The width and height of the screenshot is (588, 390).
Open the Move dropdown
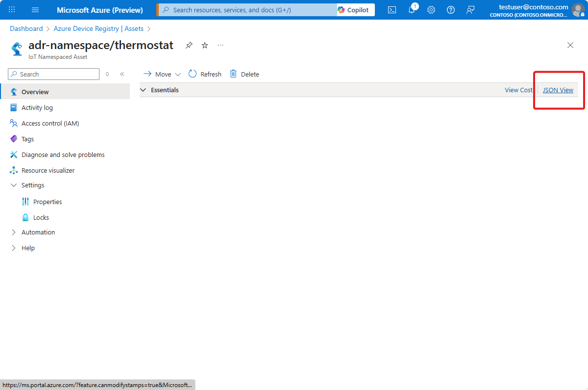click(162, 74)
